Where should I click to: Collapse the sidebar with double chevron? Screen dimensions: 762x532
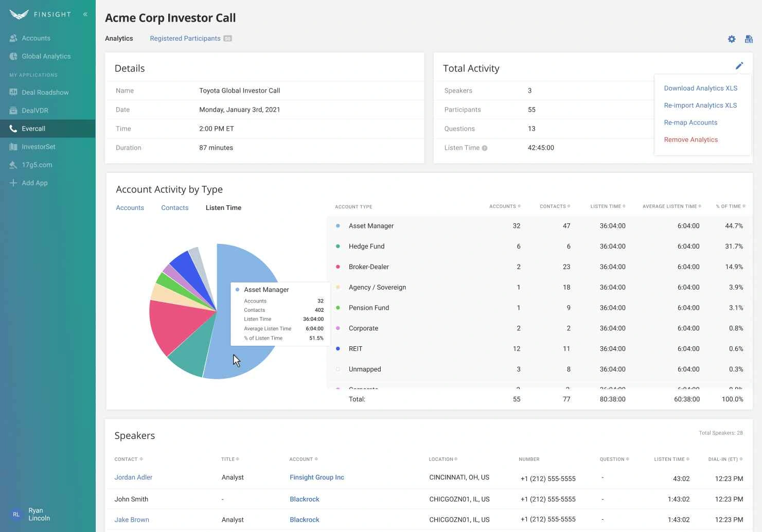point(85,14)
